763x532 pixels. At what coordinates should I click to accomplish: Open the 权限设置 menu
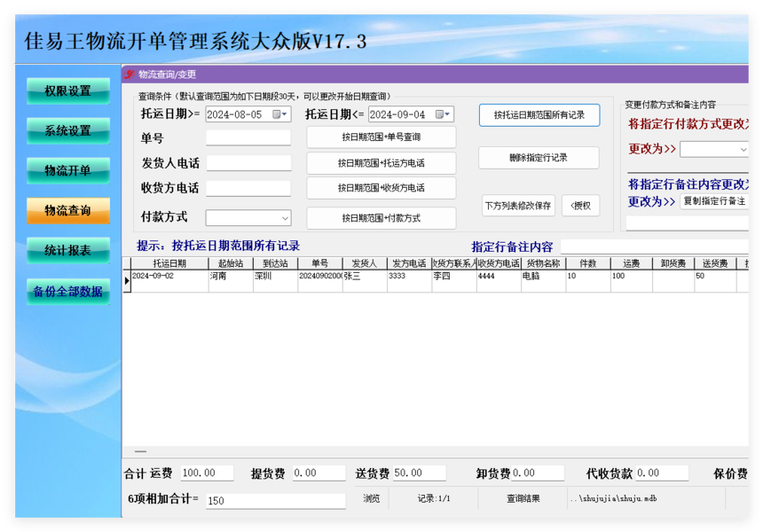(68, 91)
